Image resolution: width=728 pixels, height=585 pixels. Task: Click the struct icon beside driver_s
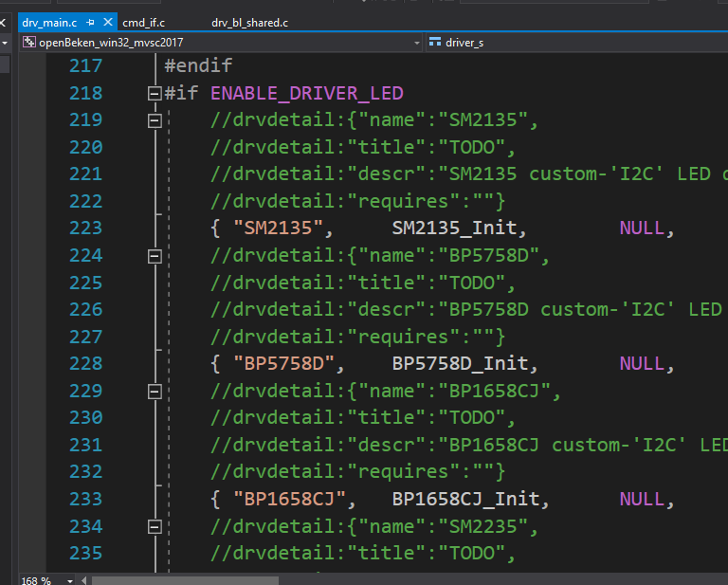(435, 43)
